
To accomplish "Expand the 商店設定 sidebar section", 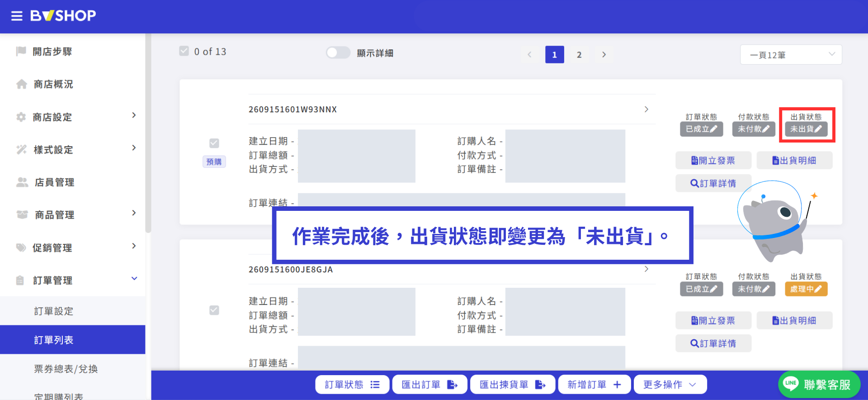I will pos(134,115).
